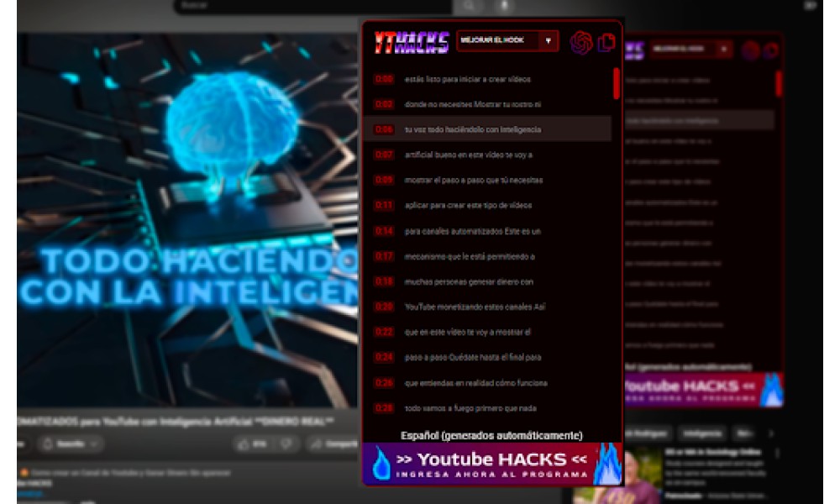Jump to timestamp 0:06 in transcript

pyautogui.click(x=384, y=129)
